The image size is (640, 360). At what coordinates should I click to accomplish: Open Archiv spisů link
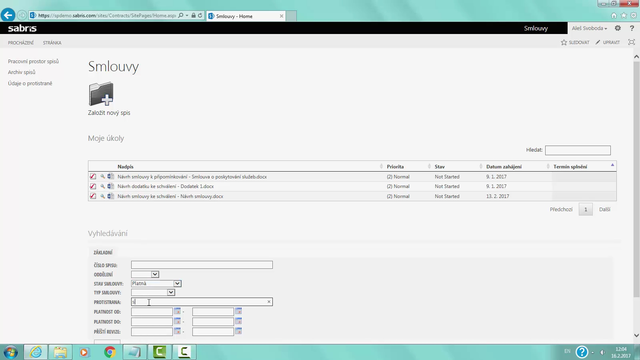21,72
